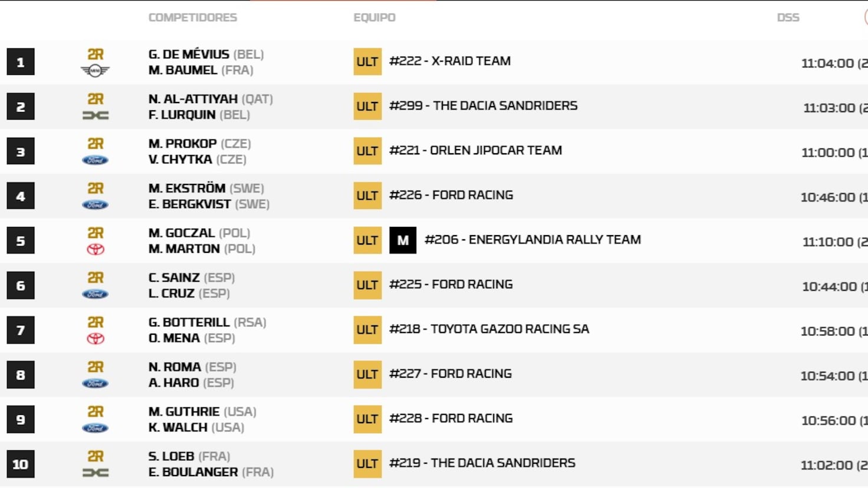Sort by the COMPETIDORES column header
The width and height of the screenshot is (868, 488).
click(192, 17)
